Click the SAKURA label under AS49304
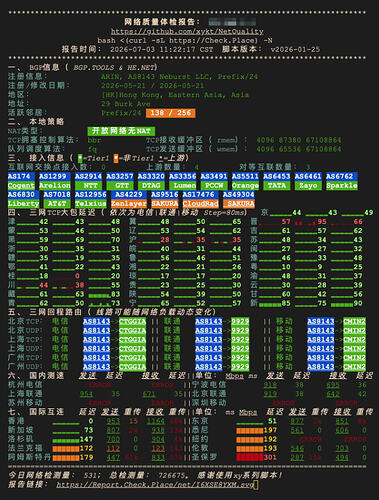 click(x=239, y=203)
